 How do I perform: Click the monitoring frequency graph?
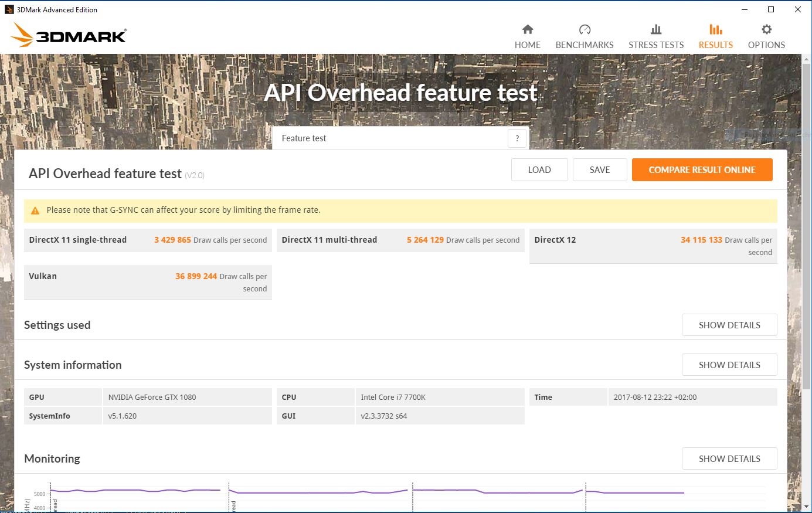pos(407,497)
